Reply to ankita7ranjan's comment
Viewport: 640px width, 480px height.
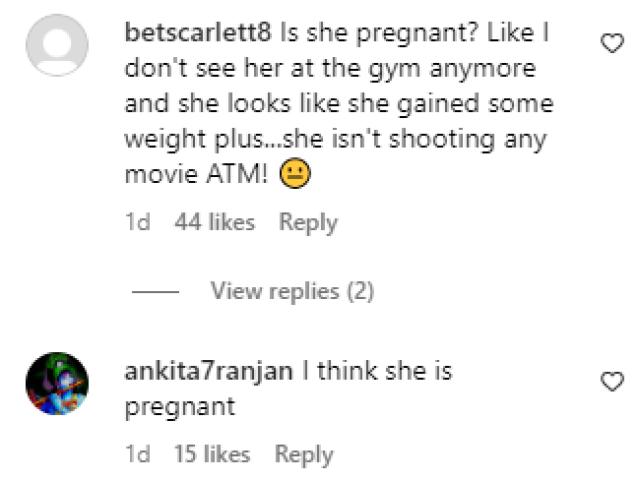(303, 454)
